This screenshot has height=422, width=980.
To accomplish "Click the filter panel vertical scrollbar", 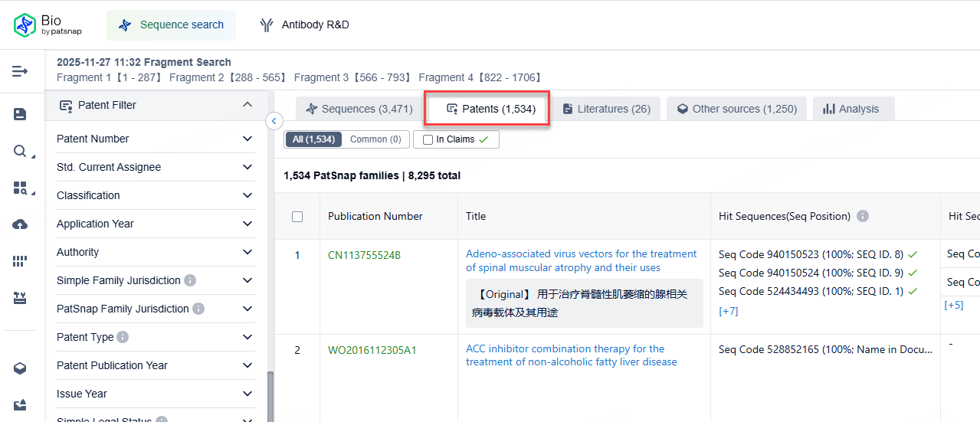I will click(270, 394).
